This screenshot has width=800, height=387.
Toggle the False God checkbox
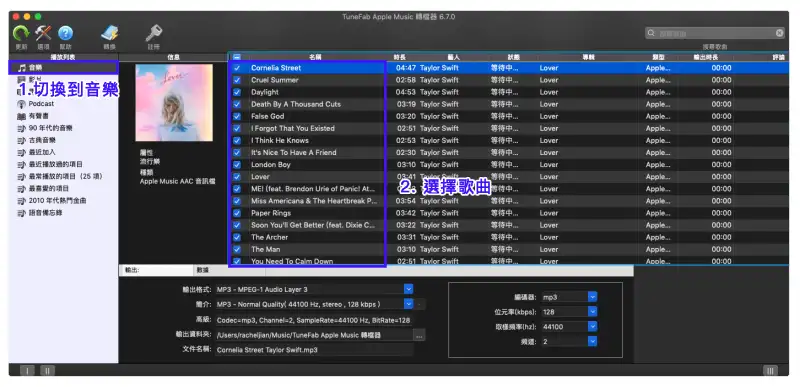click(237, 116)
